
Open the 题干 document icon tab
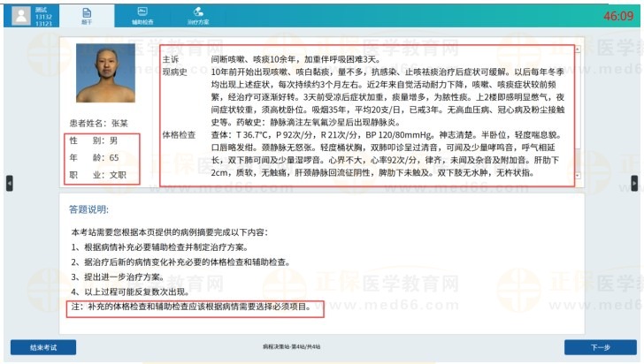click(x=87, y=14)
